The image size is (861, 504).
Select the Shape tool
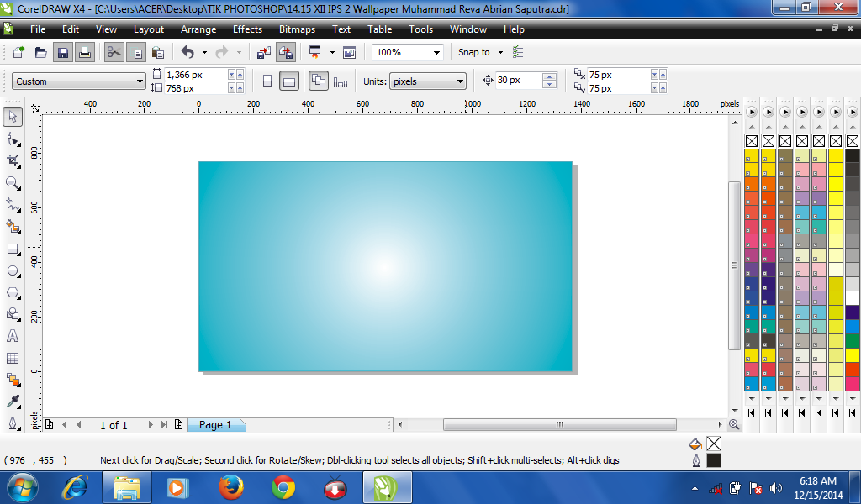12,140
